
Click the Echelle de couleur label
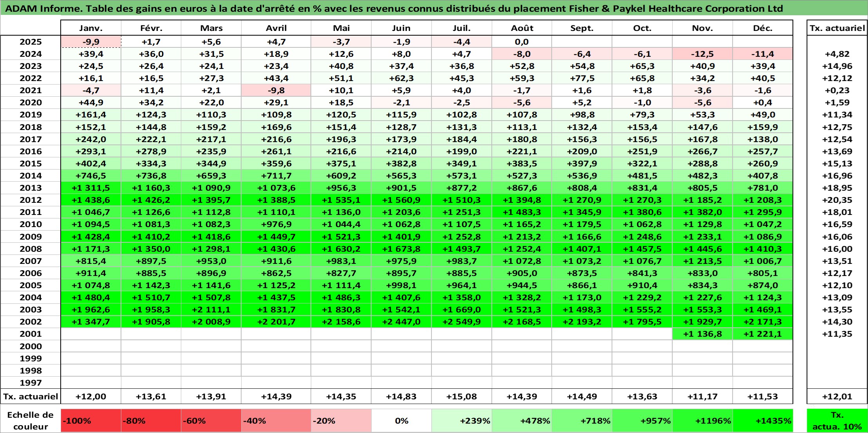(31, 421)
